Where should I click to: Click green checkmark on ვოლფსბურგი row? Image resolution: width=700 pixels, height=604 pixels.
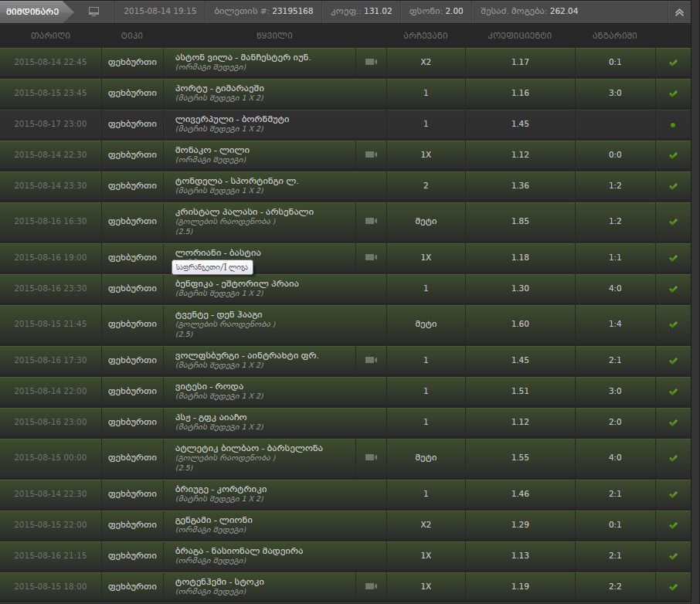673,360
